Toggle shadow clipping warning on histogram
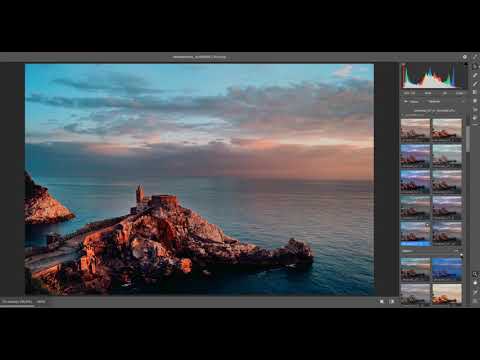Screen dimensions: 480x360 403,64
